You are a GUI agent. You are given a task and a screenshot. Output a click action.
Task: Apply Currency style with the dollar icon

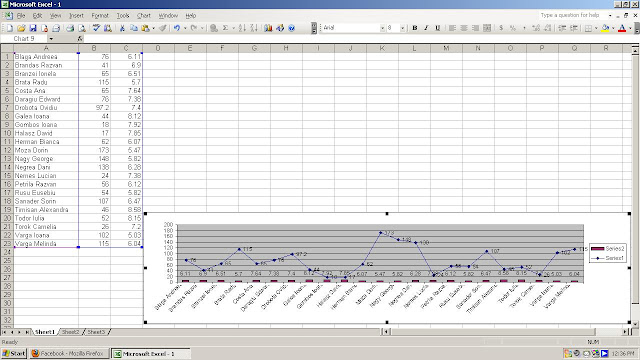[501, 28]
